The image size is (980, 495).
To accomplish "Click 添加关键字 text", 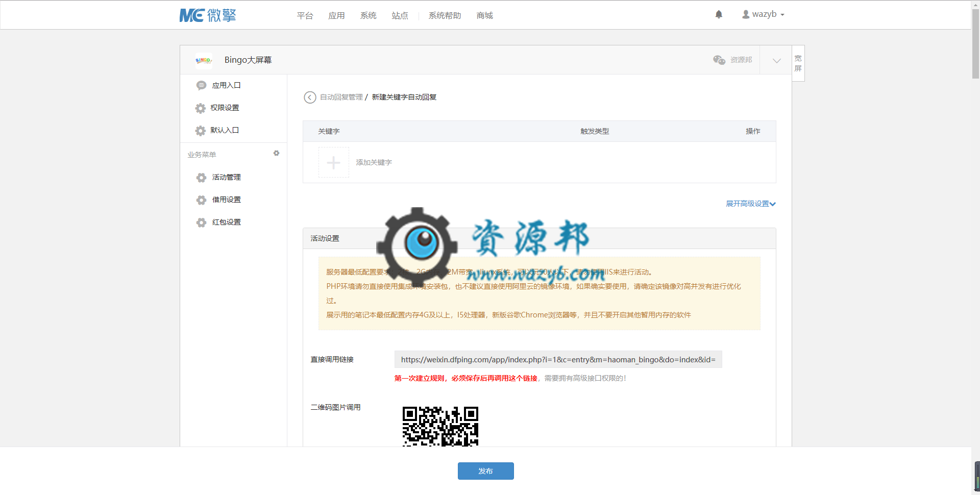I will point(374,162).
